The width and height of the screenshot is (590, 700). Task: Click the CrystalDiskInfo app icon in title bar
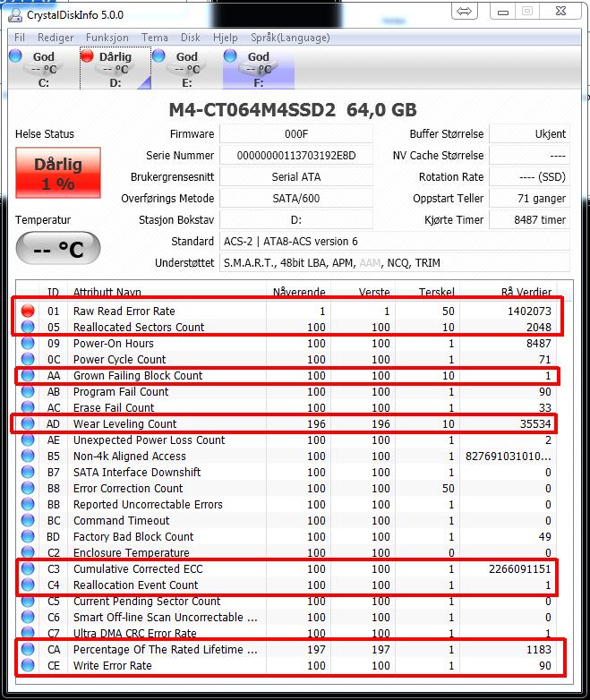point(15,15)
